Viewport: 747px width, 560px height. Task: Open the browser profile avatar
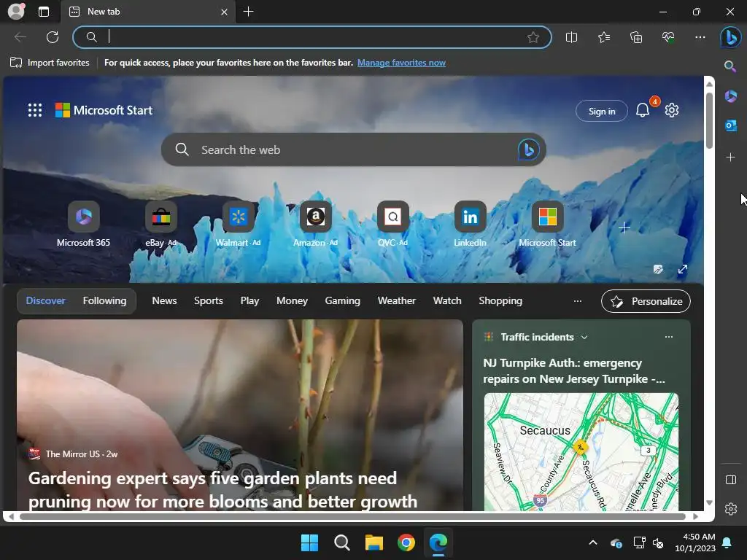tap(16, 12)
